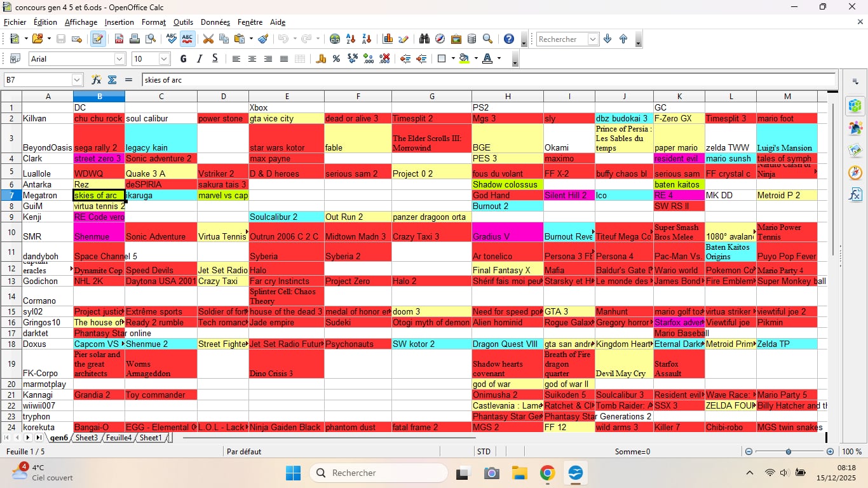
Task: Toggle underline formatting
Action: point(215,58)
